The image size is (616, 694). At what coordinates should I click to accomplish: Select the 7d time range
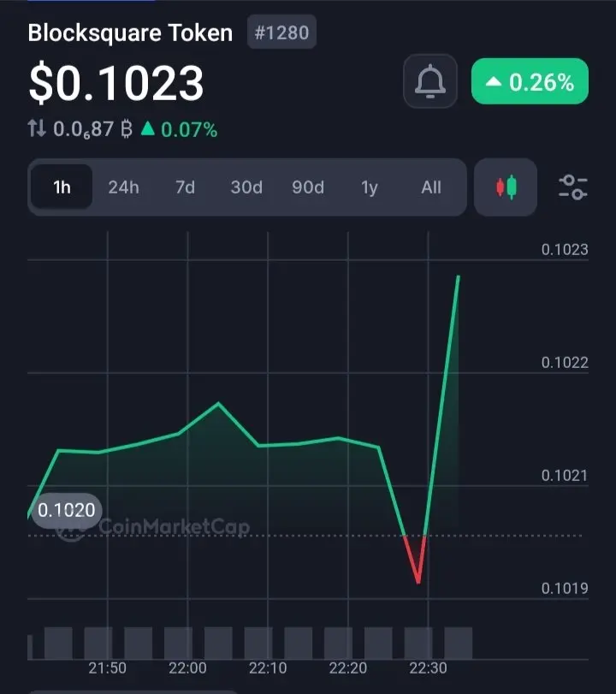[x=185, y=187]
